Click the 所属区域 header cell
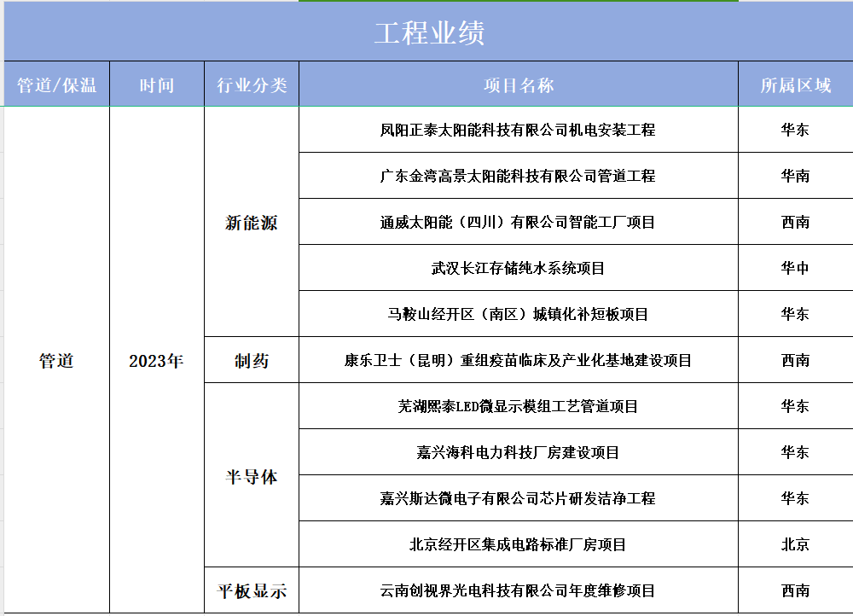 coord(795,85)
